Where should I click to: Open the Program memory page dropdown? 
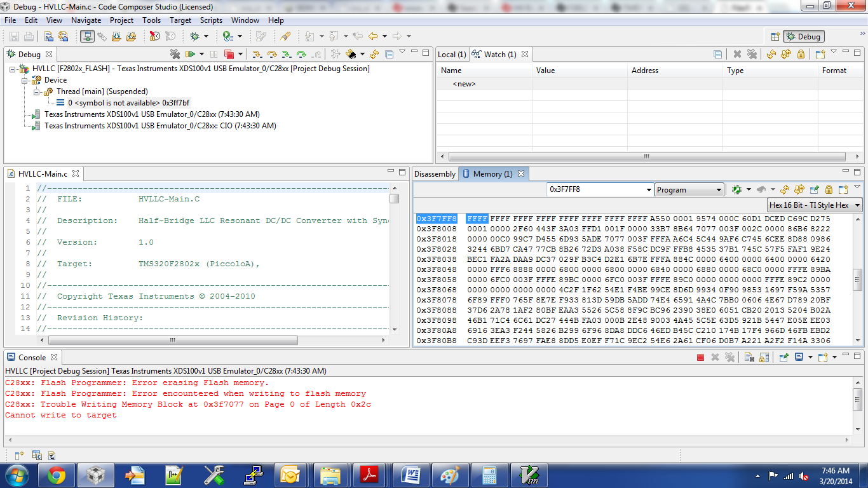[x=719, y=190]
